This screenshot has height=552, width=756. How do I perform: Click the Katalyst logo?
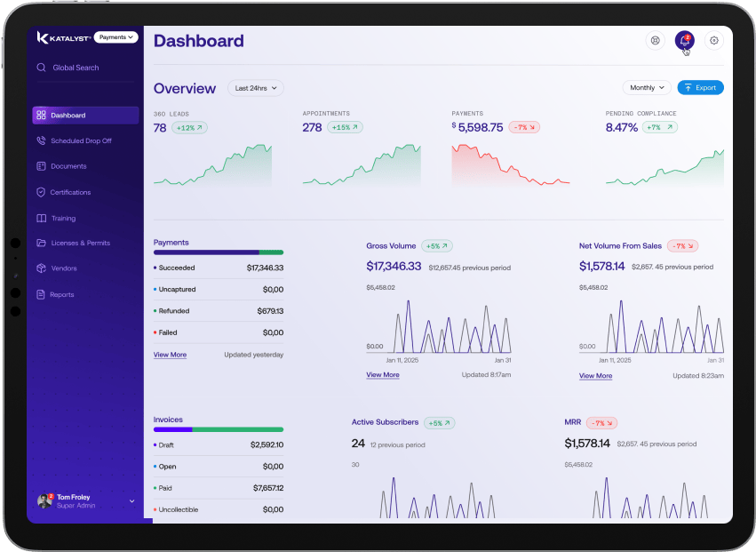[62, 37]
